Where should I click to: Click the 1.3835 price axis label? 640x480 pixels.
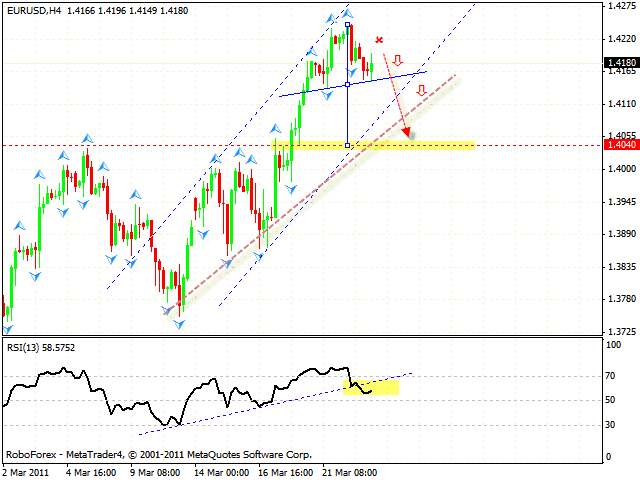click(x=622, y=267)
